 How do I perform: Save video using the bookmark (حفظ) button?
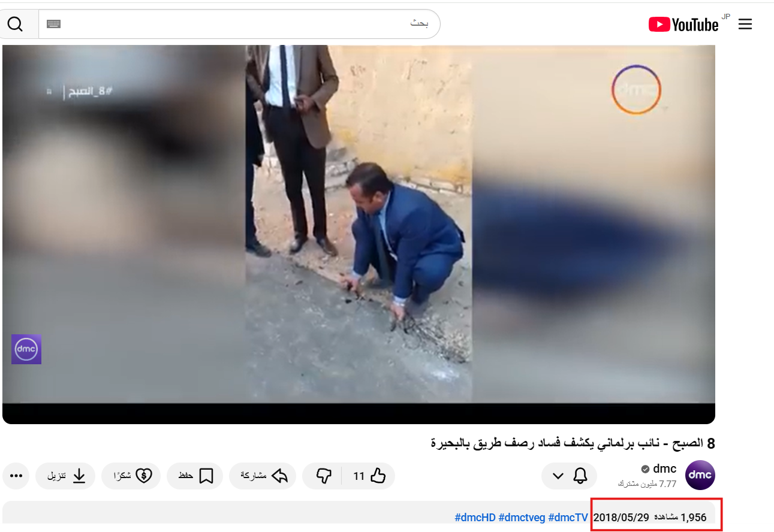coord(195,476)
